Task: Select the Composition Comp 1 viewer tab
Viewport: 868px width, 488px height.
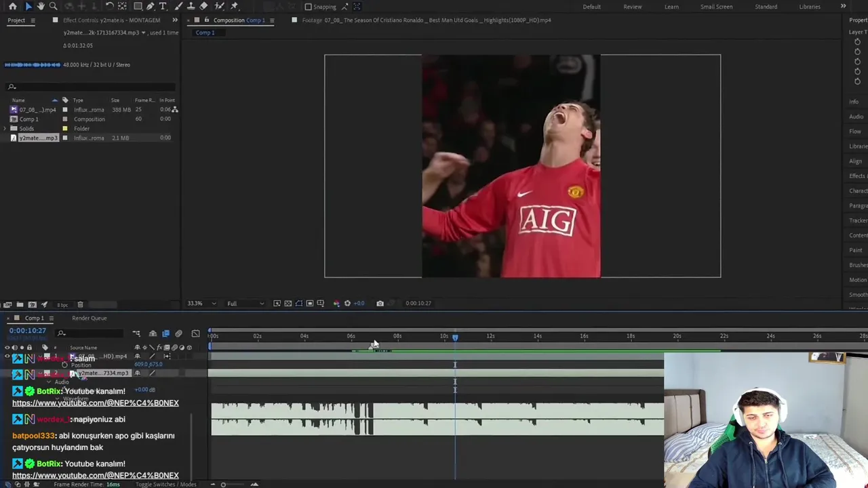Action: [239, 20]
